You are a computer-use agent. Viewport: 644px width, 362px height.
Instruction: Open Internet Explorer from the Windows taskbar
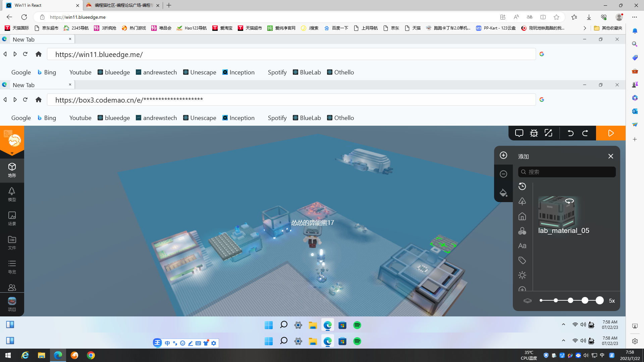pyautogui.click(x=25, y=355)
